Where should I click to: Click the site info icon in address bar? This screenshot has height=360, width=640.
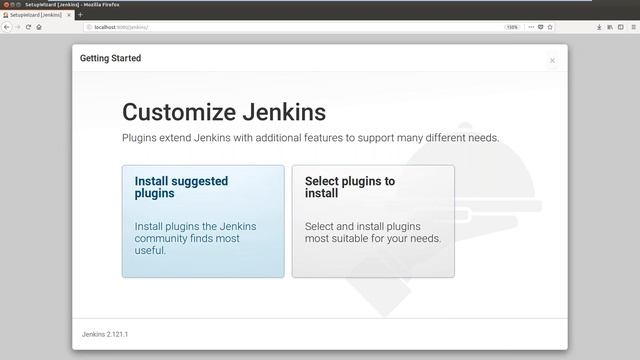tap(89, 27)
